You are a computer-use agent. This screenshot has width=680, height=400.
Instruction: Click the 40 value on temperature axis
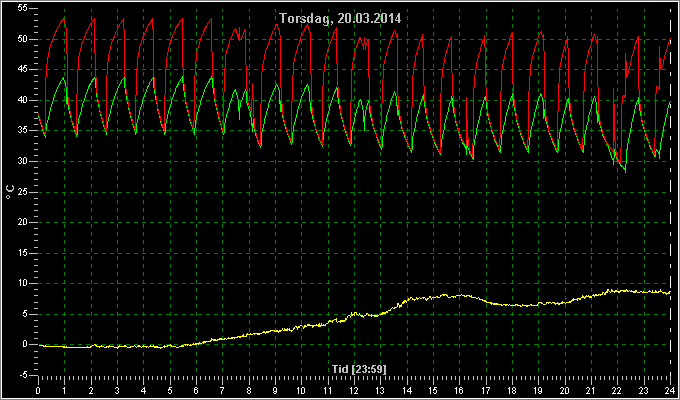click(x=23, y=100)
